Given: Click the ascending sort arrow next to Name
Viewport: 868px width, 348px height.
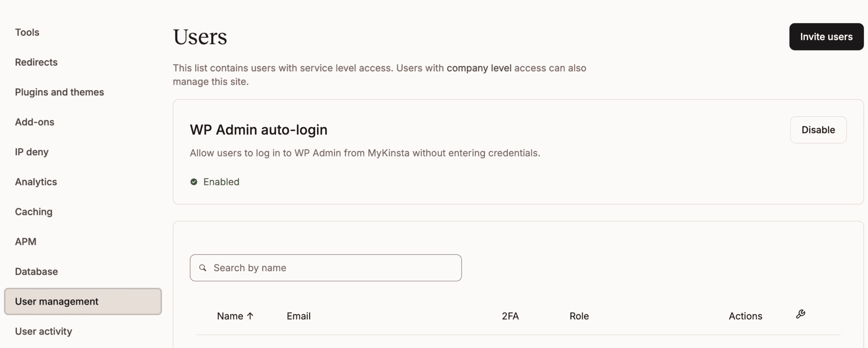Looking at the screenshot, I should pyautogui.click(x=250, y=316).
